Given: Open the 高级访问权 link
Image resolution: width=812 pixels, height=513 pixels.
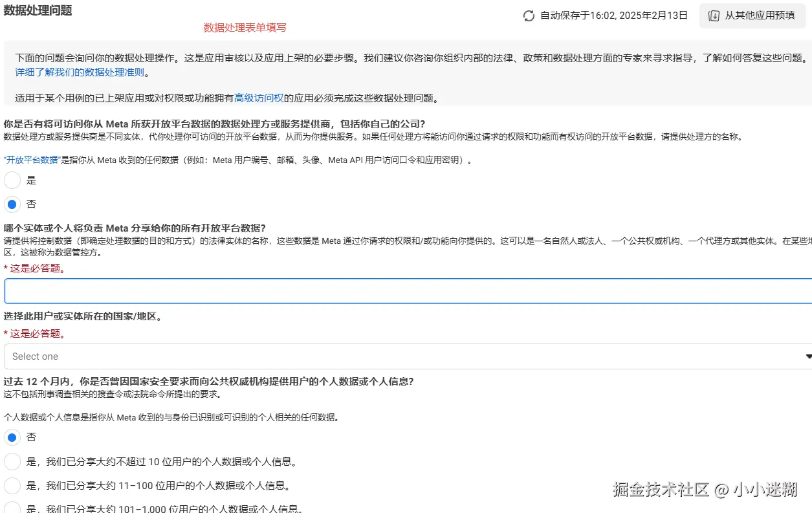Looking at the screenshot, I should pos(259,98).
